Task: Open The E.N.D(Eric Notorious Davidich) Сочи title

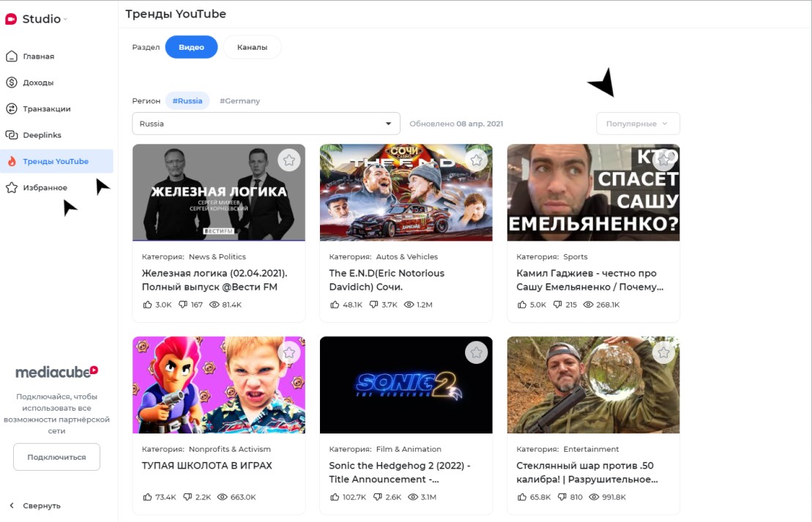Action: 387,280
